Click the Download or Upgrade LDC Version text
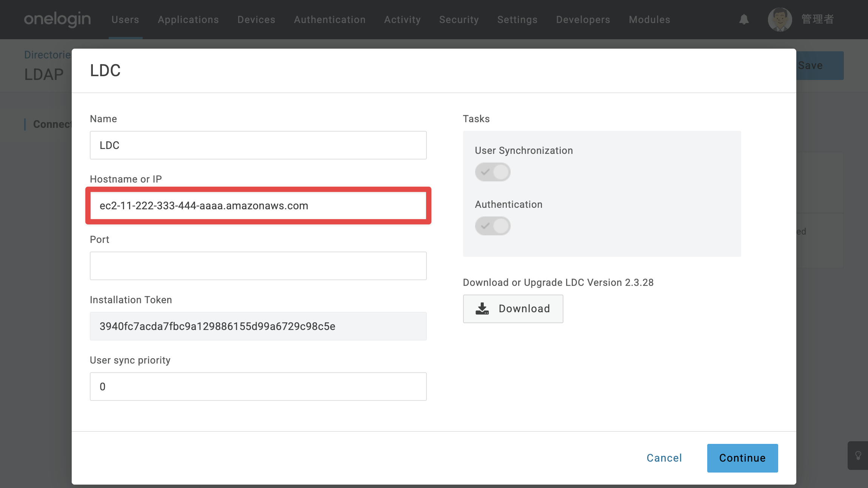This screenshot has height=488, width=868. [558, 282]
